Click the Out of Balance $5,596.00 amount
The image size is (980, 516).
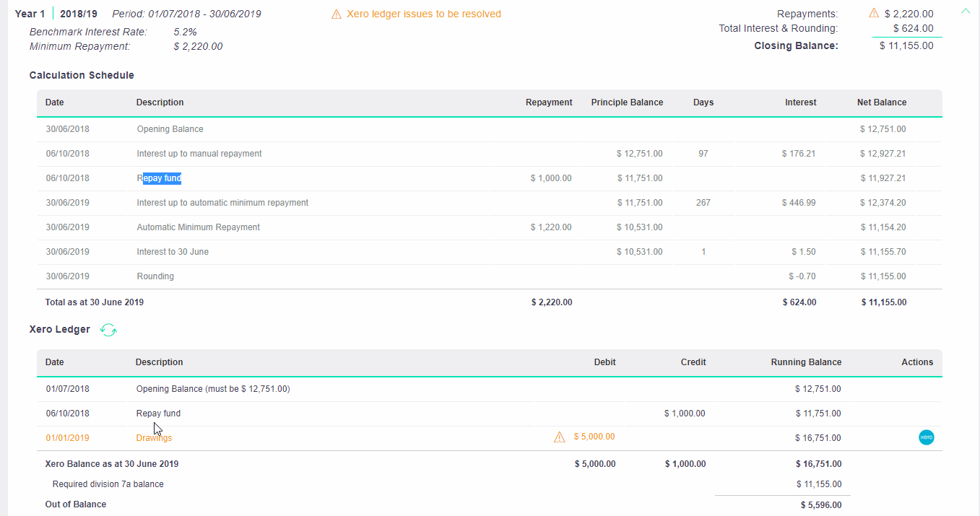pyautogui.click(x=820, y=505)
